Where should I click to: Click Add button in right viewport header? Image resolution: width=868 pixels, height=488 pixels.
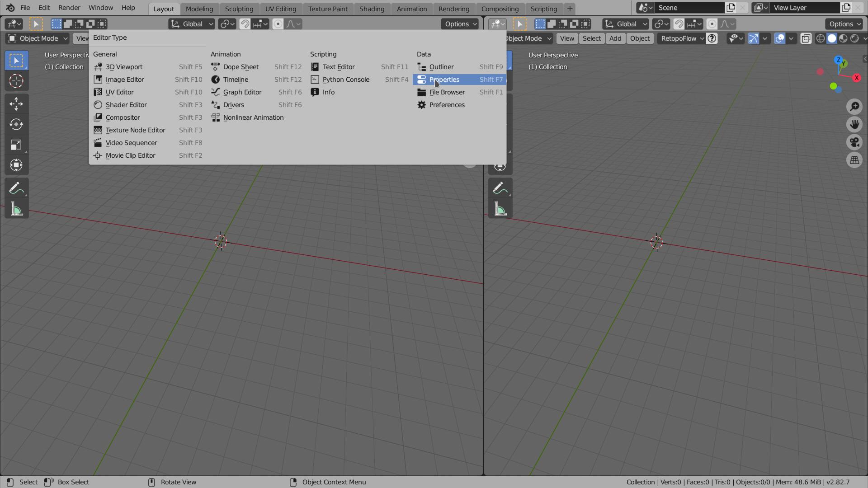[x=615, y=38]
